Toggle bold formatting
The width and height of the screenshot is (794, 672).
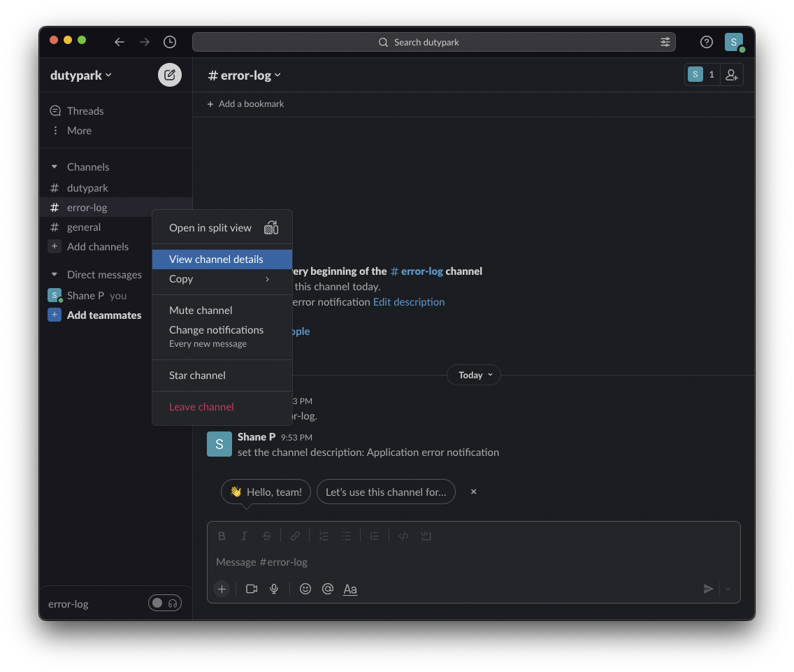click(x=222, y=536)
